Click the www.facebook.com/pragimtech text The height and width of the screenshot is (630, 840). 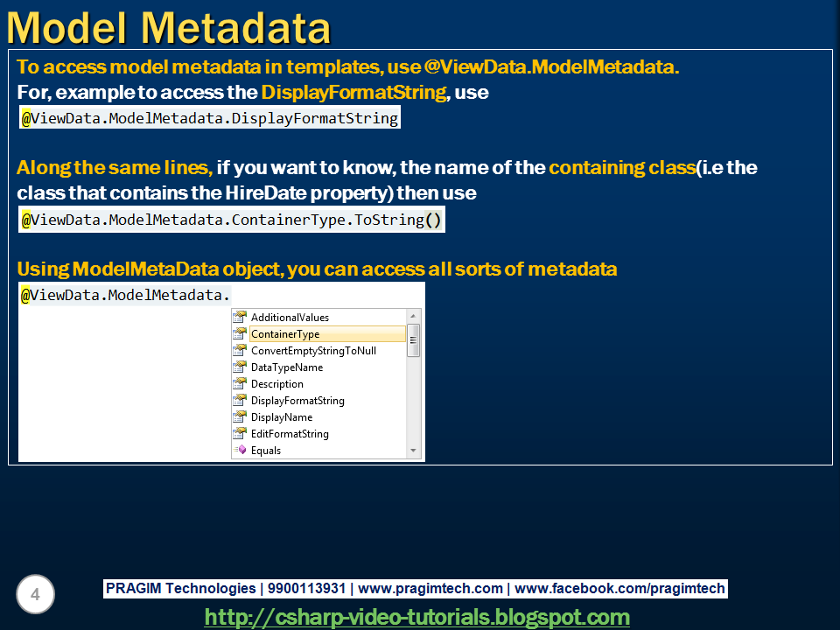tap(619, 588)
